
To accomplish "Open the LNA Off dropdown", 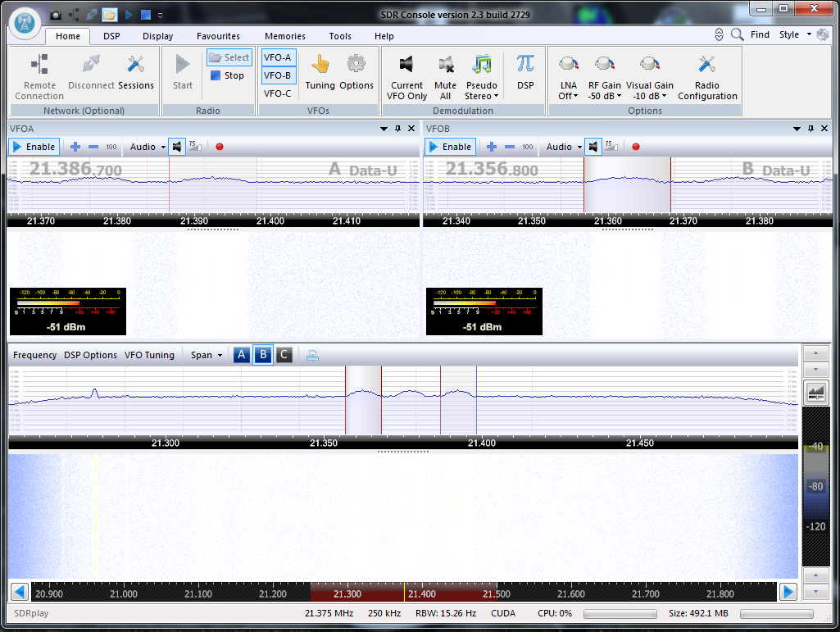I will pos(568,74).
